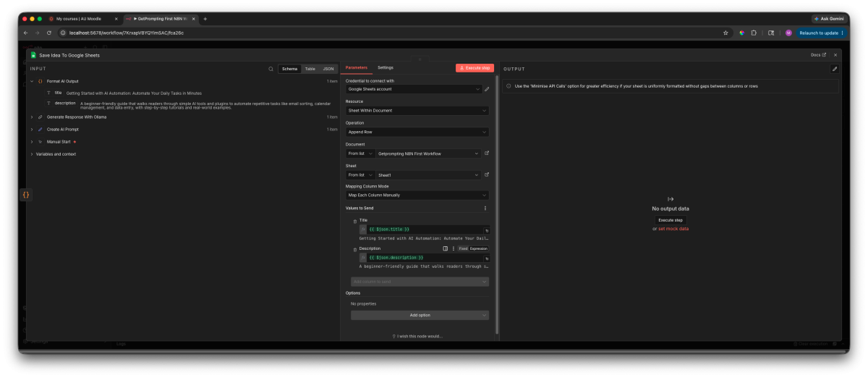Open the Sheet1 selection dropdown
Image resolution: width=868 pixels, height=378 pixels.
tap(427, 175)
